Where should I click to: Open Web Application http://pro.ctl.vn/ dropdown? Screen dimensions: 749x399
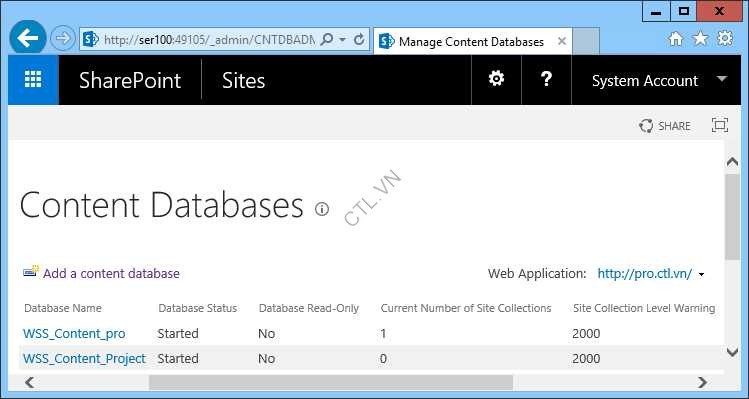[x=651, y=274]
